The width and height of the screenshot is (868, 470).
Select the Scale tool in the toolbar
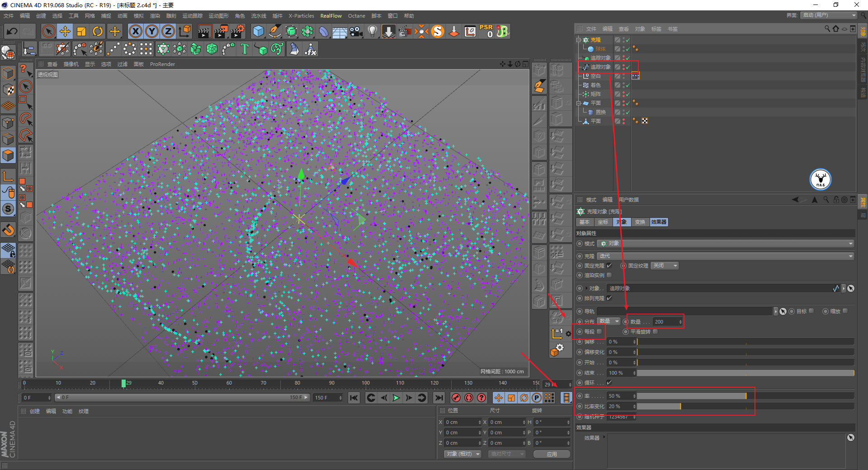point(81,31)
